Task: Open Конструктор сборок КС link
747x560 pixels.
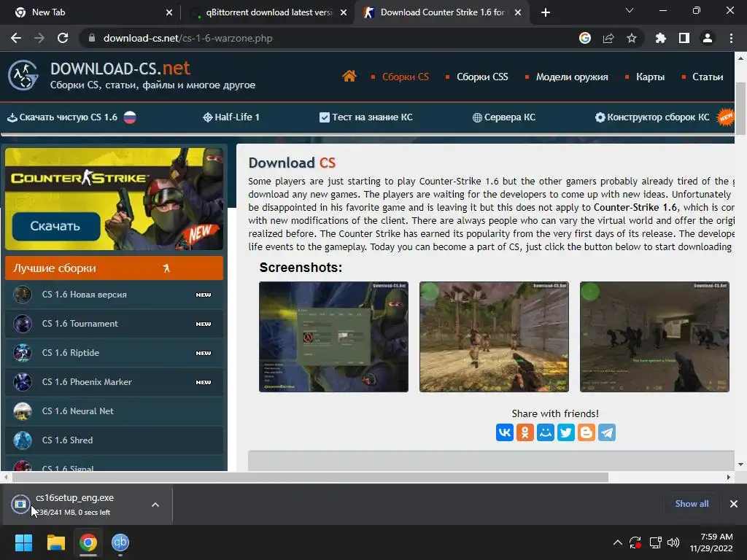Action: 652,117
